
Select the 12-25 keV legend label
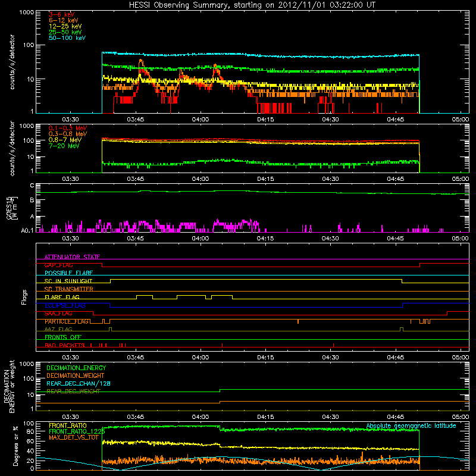[x=65, y=26]
